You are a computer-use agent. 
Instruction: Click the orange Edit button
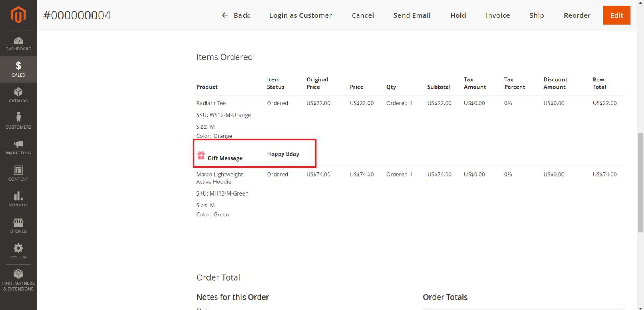(616, 15)
